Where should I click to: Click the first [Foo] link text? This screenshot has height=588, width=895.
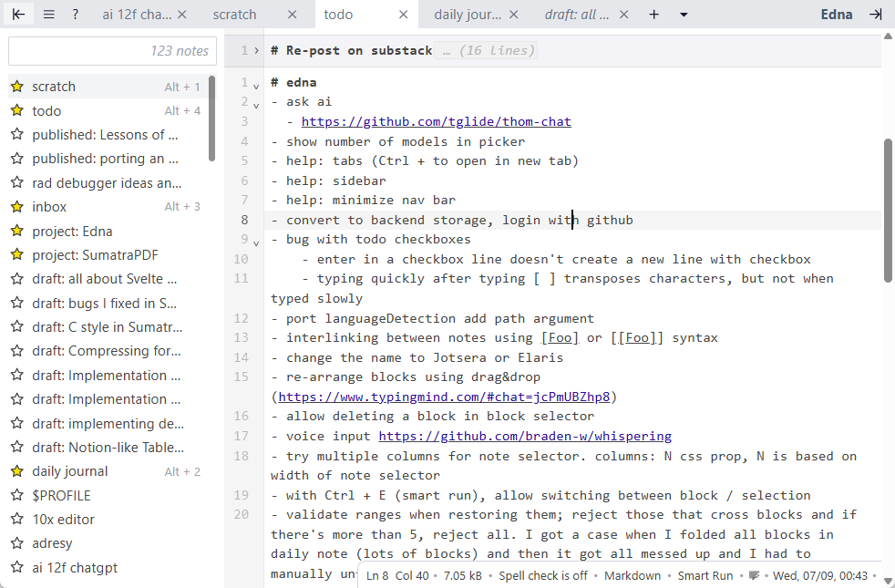[560, 338]
